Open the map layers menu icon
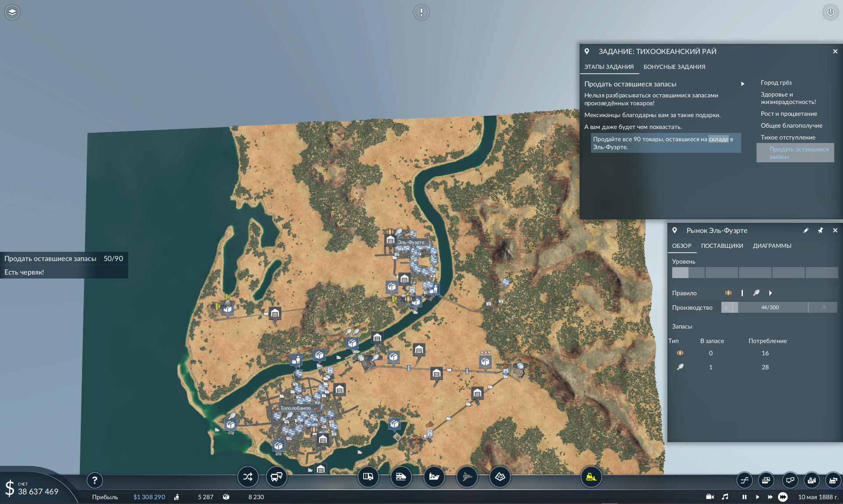Image resolution: width=843 pixels, height=504 pixels. click(12, 12)
